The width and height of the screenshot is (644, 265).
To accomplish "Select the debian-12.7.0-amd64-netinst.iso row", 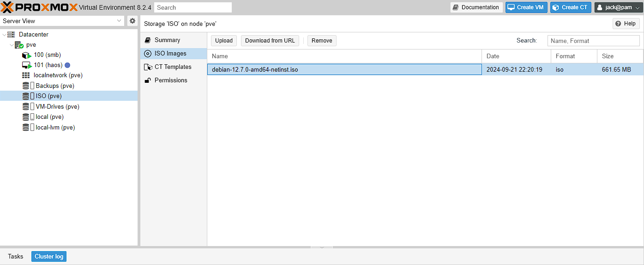I will pos(344,69).
